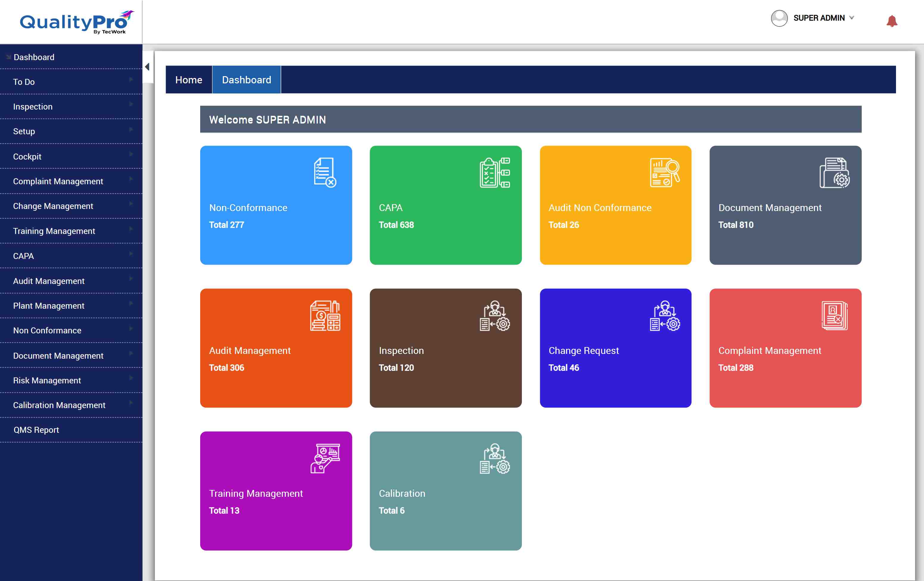Click the Non-Conformance document icon
Image resolution: width=924 pixels, height=581 pixels.
coord(325,172)
